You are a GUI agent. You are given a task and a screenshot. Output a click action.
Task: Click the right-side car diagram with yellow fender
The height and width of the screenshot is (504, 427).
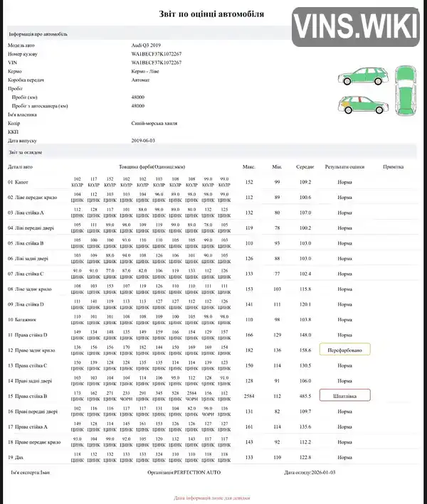(363, 104)
